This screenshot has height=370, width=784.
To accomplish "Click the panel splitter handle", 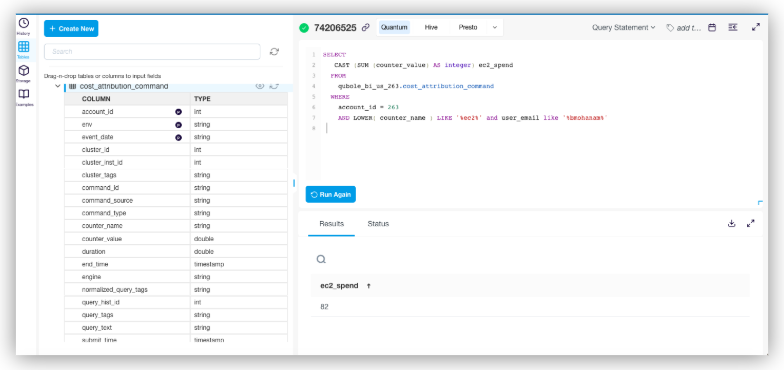I will (294, 184).
